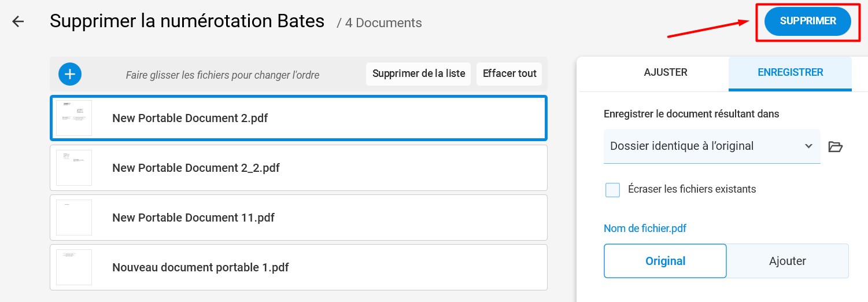Select the Original file name option
868x302 pixels.
tap(665, 261)
